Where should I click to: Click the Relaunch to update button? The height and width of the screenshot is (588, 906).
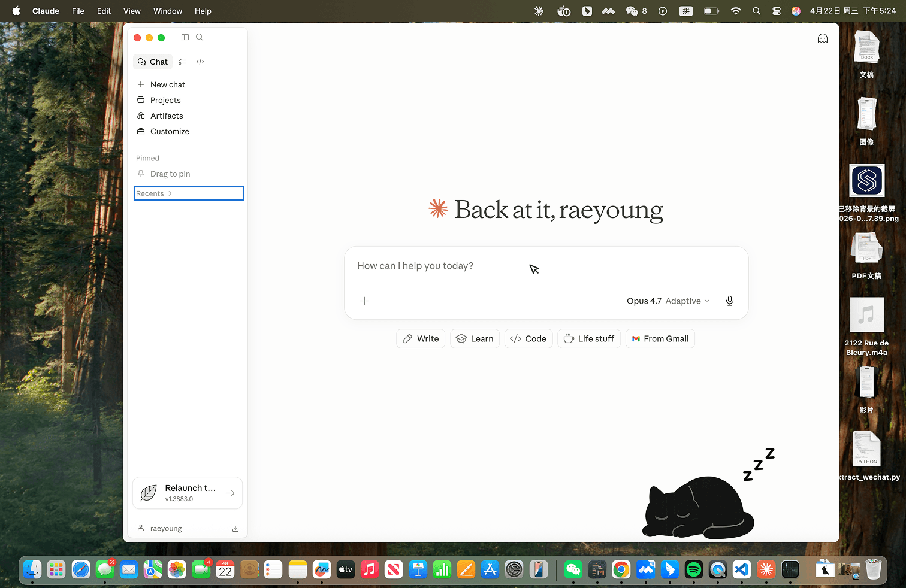coord(188,493)
